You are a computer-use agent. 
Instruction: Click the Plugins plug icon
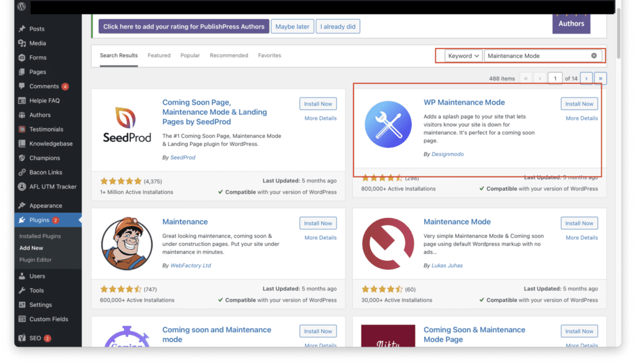(22, 220)
